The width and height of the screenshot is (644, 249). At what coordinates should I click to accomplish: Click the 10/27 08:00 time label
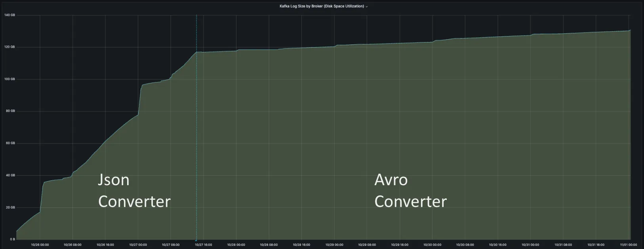[171, 245]
